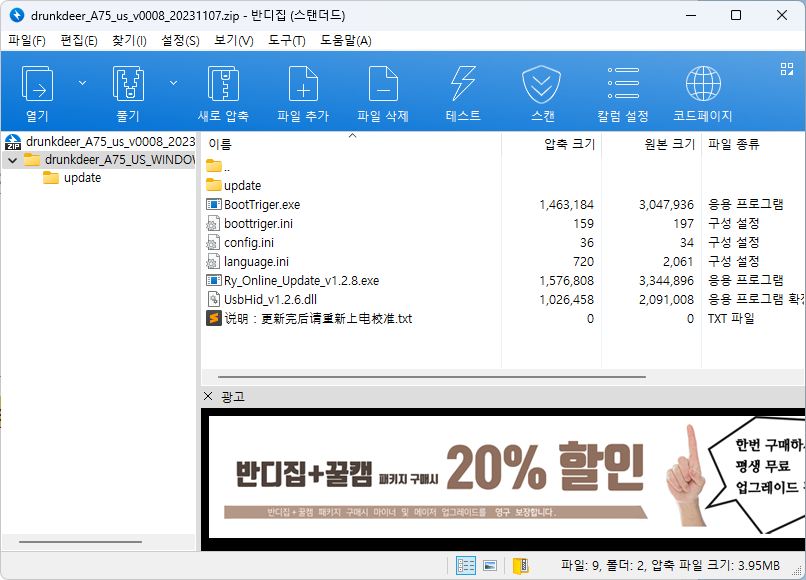The height and width of the screenshot is (580, 806).
Task: Click language.ini file name
Action: 256,262
